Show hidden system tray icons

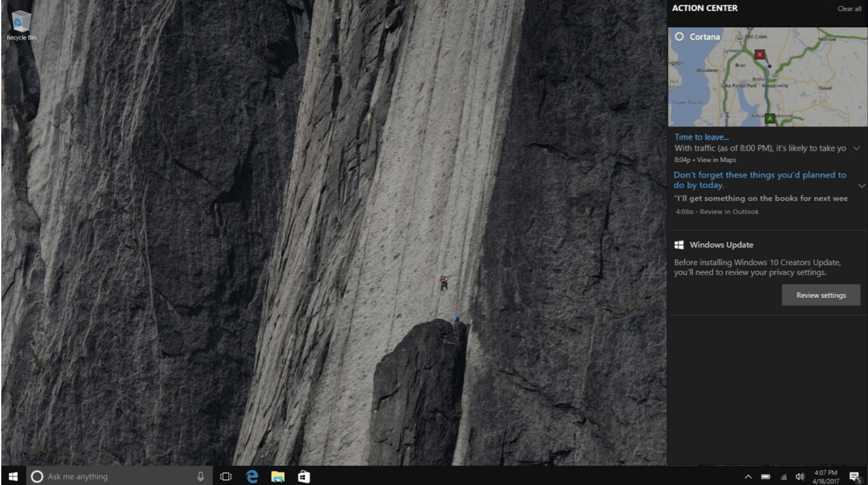[x=748, y=477]
